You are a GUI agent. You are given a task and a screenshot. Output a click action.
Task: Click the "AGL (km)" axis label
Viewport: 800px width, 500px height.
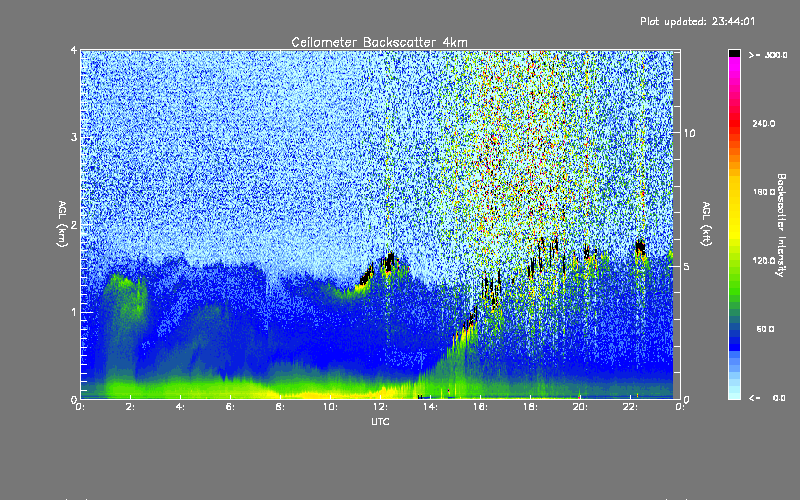click(62, 223)
